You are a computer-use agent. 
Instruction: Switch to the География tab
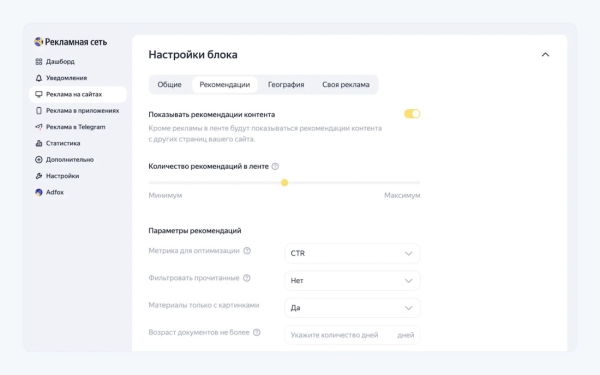coord(286,85)
